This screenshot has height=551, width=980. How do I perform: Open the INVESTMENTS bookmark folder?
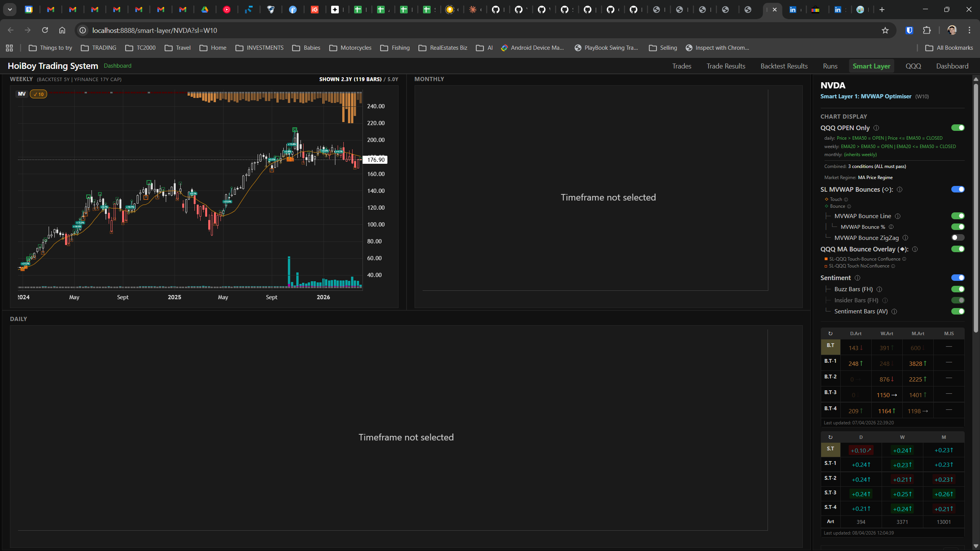pos(260,48)
